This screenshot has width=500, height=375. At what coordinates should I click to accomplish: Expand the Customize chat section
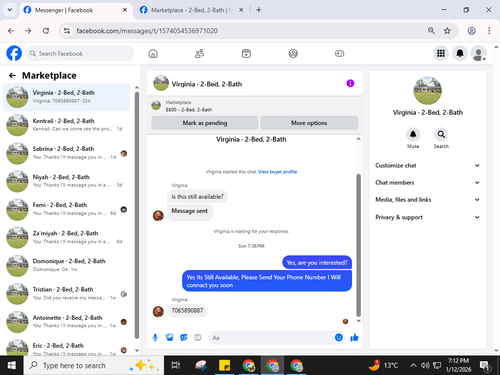pyautogui.click(x=427, y=165)
